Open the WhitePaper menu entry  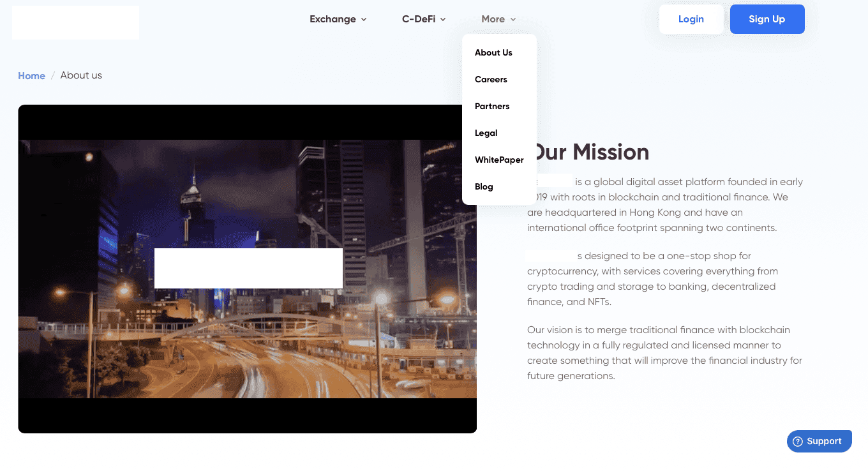[499, 160]
